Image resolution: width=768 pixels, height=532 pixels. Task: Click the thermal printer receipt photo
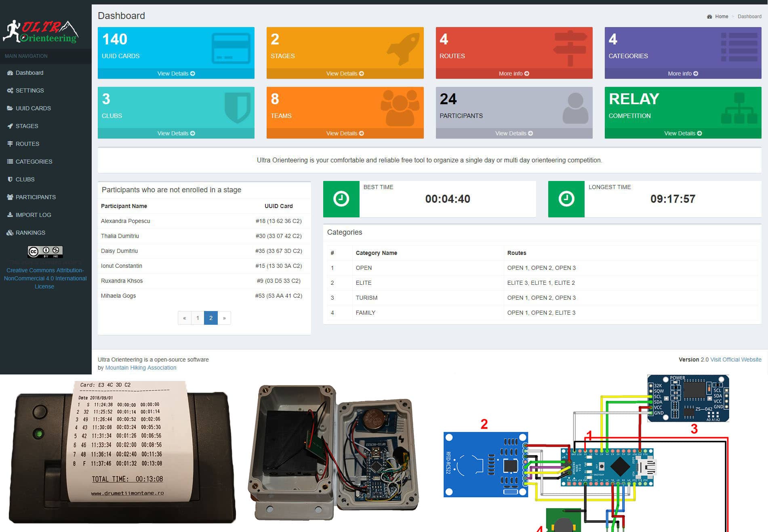point(122,452)
